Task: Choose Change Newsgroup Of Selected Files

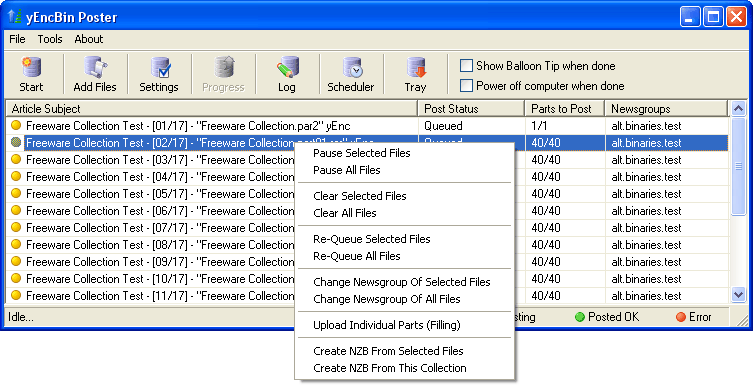Action: pos(404,282)
